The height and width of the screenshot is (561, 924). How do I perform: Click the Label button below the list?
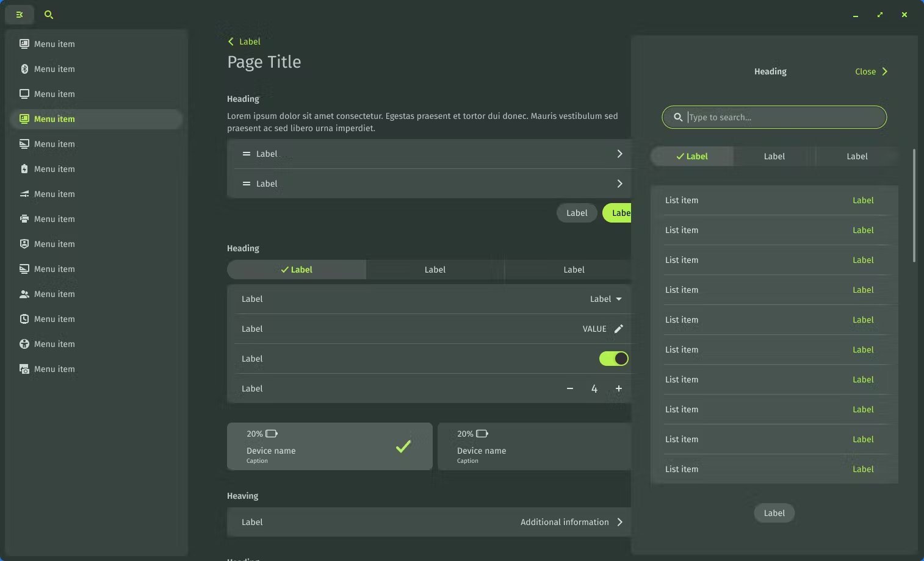tap(774, 513)
